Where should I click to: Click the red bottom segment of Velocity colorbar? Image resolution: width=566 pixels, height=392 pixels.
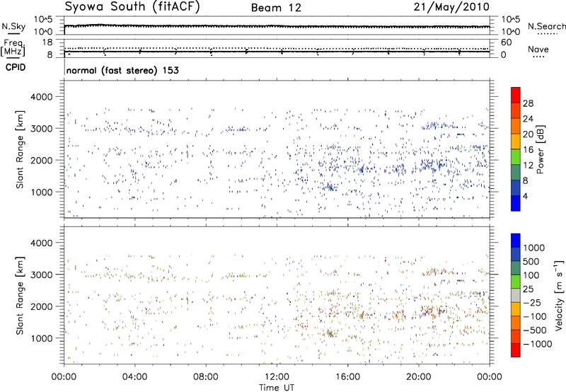tap(516, 350)
